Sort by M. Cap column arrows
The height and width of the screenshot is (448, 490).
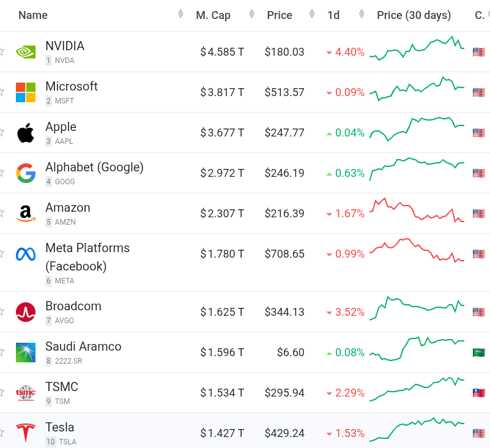point(251,14)
